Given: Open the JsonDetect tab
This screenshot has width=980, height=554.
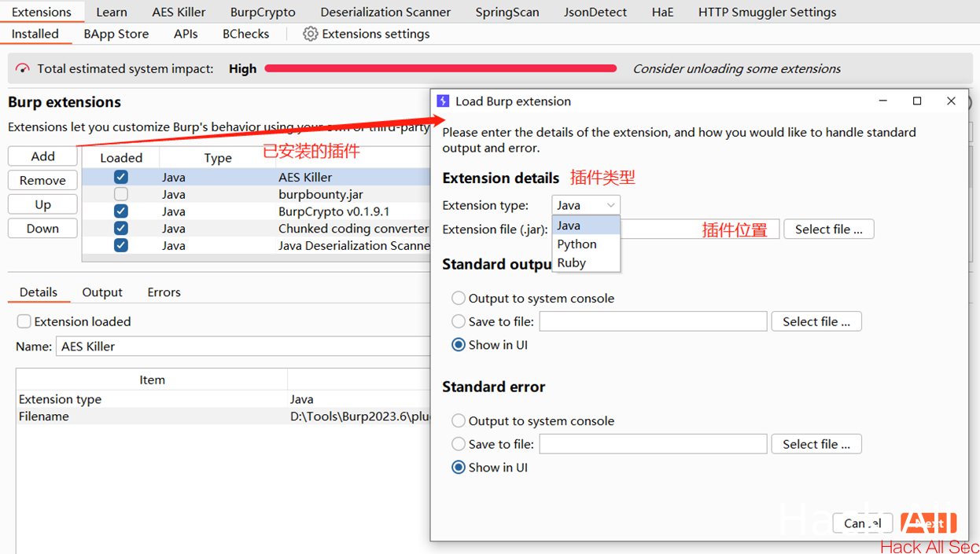Looking at the screenshot, I should 595,12.
